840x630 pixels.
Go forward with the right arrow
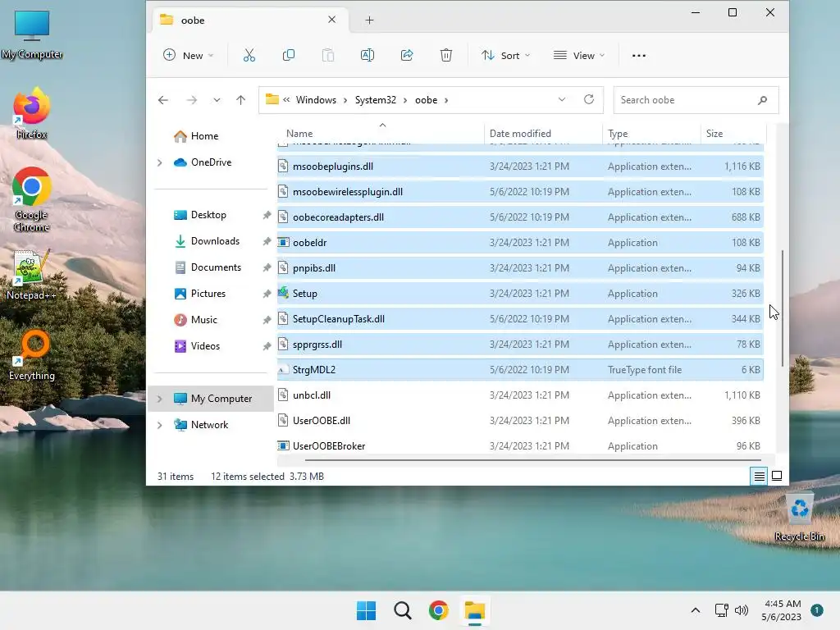[x=192, y=100]
